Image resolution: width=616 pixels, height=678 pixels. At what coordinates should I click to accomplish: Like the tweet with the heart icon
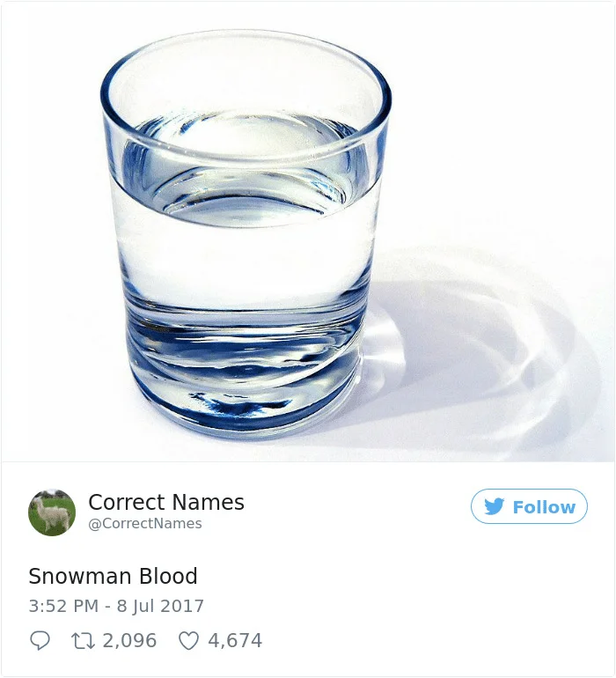[189, 641]
